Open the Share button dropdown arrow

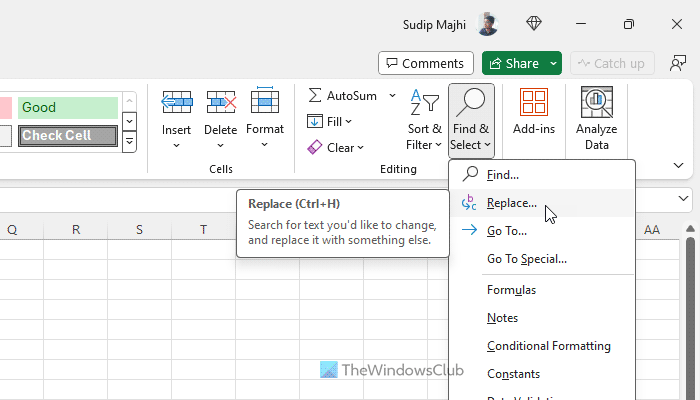[554, 64]
